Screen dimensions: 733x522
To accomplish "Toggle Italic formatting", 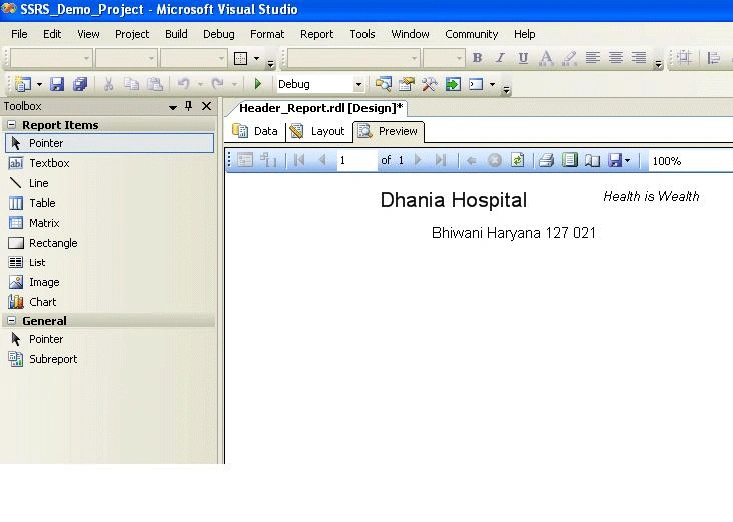I will tap(500, 58).
